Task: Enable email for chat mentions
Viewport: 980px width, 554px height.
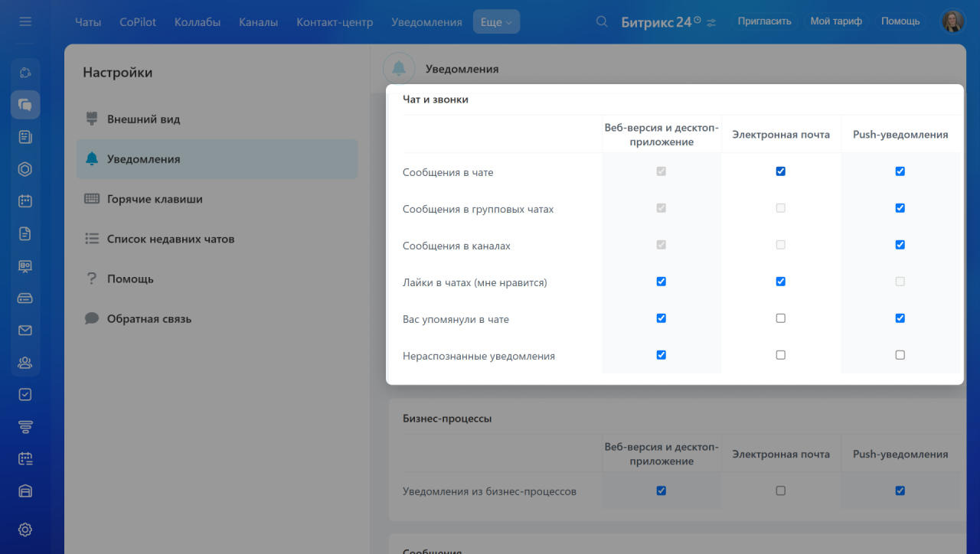Action: pos(780,318)
